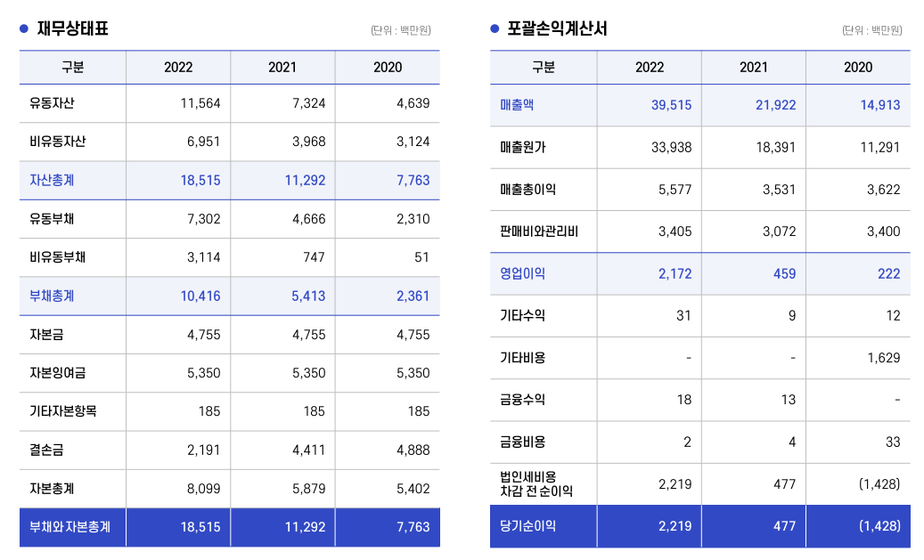Click the 포괄손익계산서 table title
The height and width of the screenshot is (560, 924).
[557, 28]
